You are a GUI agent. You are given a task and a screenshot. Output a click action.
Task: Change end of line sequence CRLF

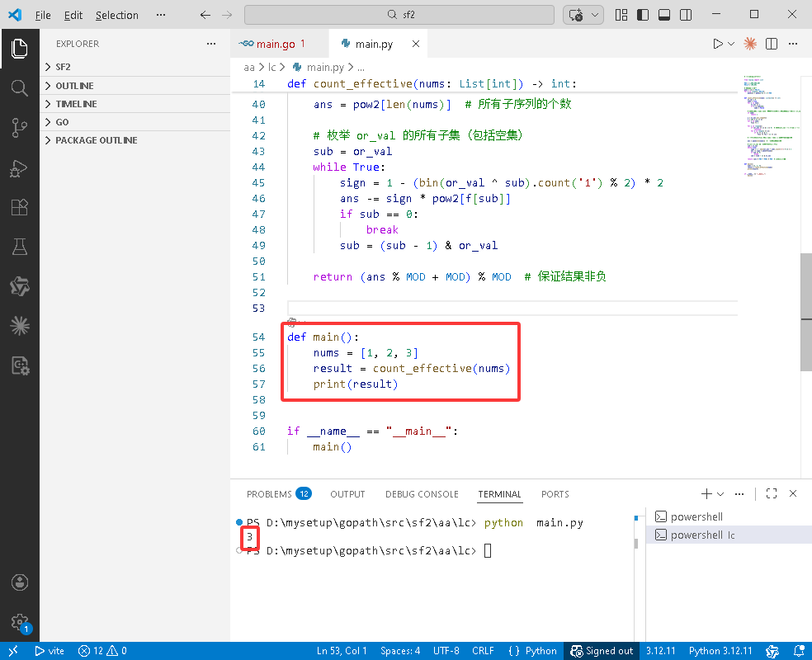pyautogui.click(x=483, y=651)
